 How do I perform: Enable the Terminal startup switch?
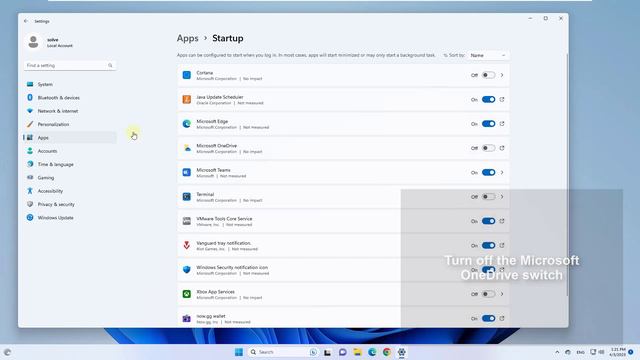(x=488, y=197)
